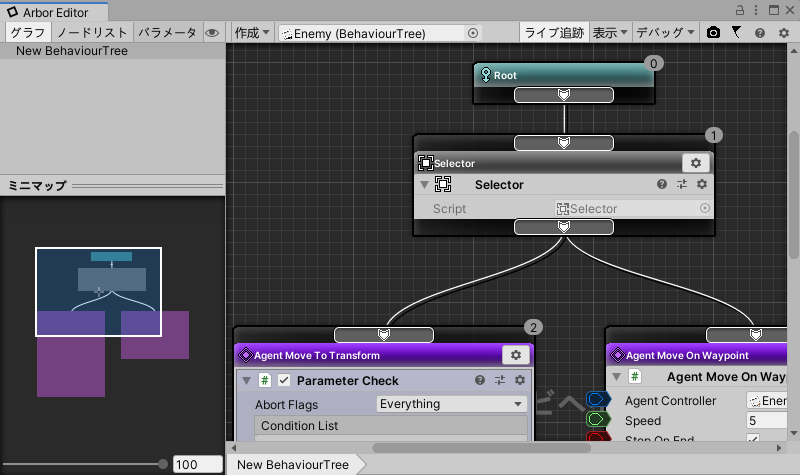This screenshot has height=475, width=800.
Task: Open the Abort Flags Everything dropdown
Action: 451,404
